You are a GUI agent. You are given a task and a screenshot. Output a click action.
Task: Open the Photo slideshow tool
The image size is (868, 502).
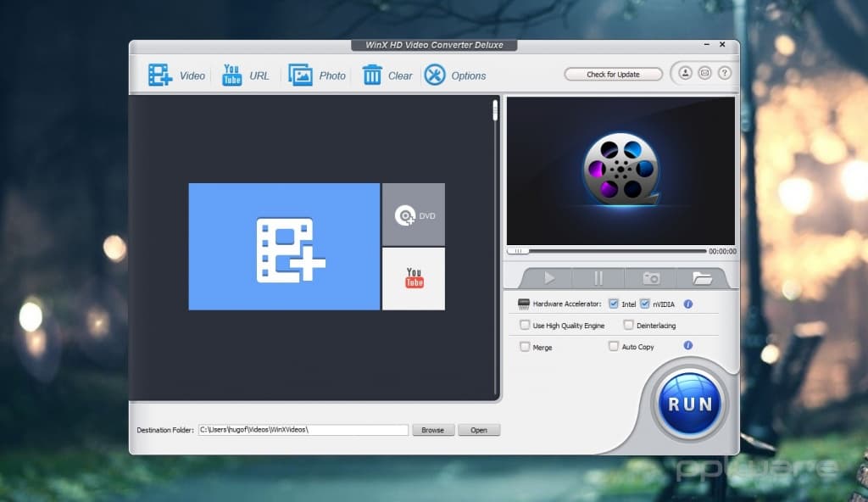coord(301,75)
